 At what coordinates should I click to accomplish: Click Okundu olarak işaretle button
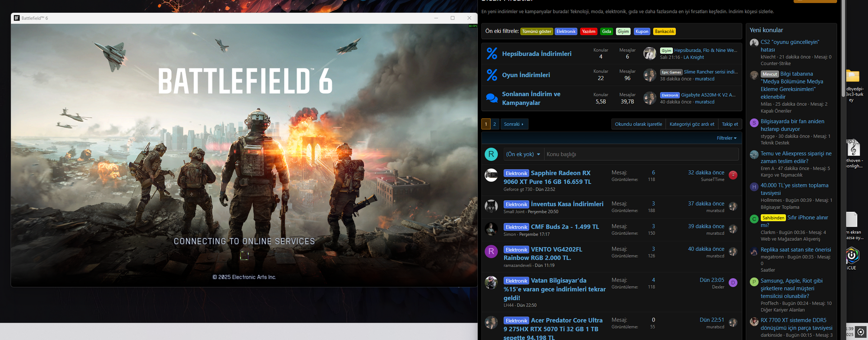[x=638, y=124]
